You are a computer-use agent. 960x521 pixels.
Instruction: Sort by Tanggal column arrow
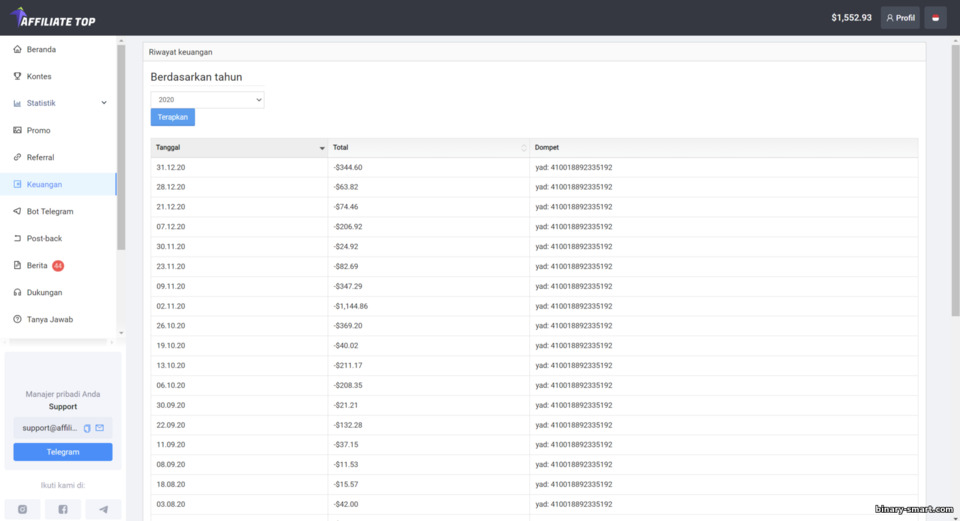[322, 148]
